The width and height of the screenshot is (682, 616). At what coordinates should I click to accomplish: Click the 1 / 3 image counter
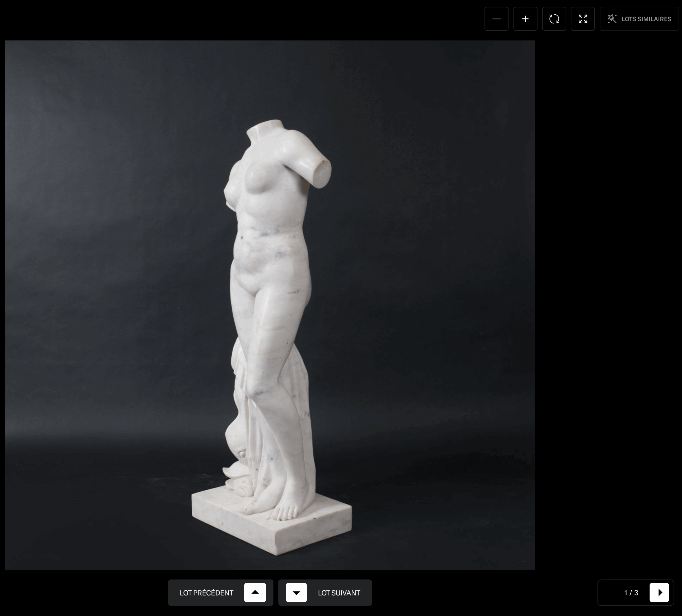click(x=631, y=592)
